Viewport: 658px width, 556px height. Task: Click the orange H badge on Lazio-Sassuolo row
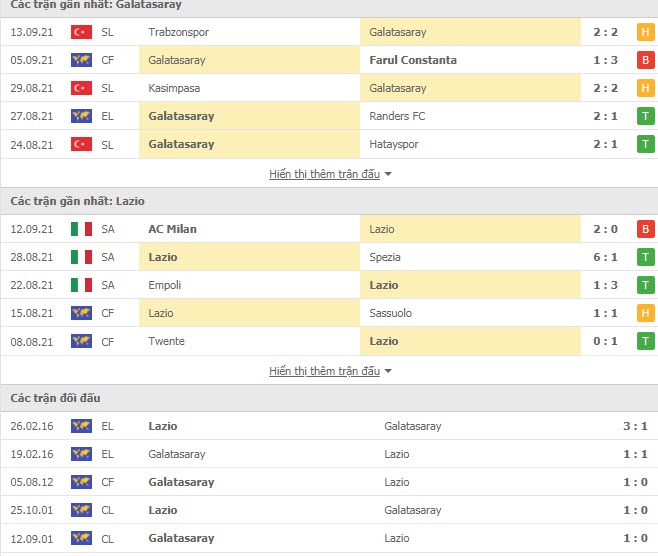[x=645, y=313]
